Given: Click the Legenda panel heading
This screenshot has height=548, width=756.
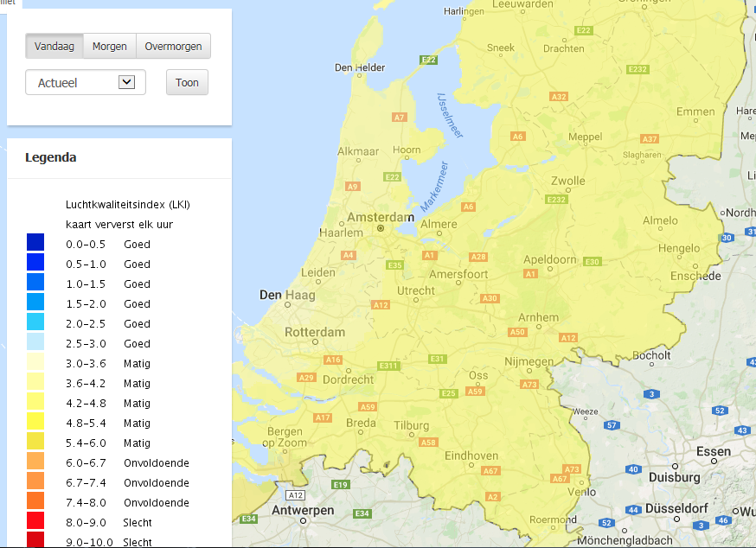Looking at the screenshot, I should click(x=51, y=157).
